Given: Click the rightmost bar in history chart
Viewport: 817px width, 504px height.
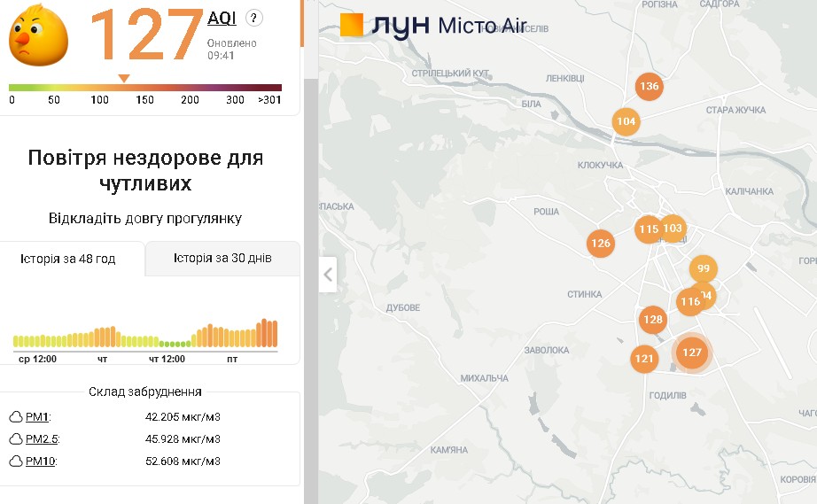Looking at the screenshot, I should click(x=275, y=333).
